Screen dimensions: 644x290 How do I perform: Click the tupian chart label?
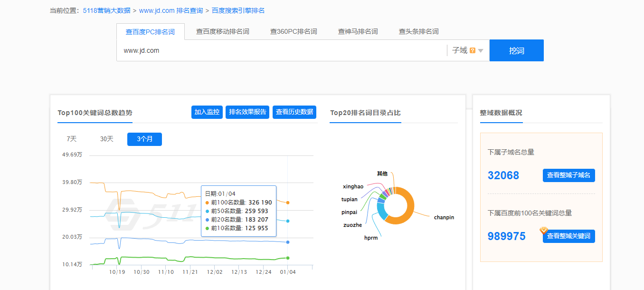pyautogui.click(x=349, y=199)
